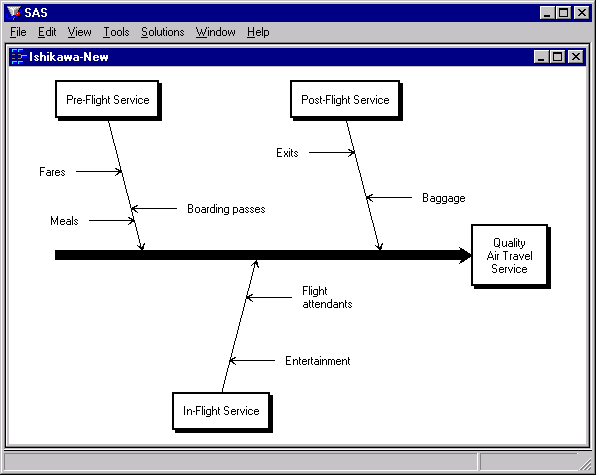596x475 pixels.
Task: Maximize the main SAS window
Action: click(x=563, y=13)
